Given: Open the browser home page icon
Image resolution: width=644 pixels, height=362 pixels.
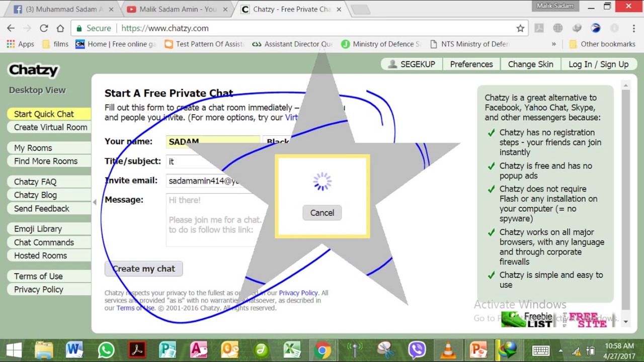Looking at the screenshot, I should click(60, 28).
